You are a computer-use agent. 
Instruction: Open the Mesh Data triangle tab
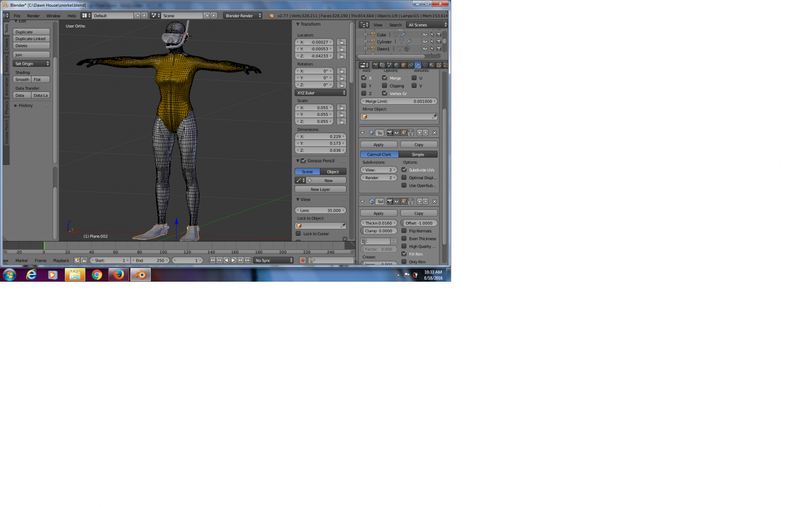click(x=425, y=65)
